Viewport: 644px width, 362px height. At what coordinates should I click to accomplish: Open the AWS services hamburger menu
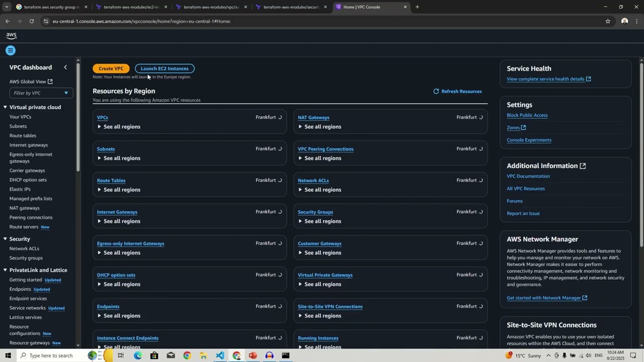click(10, 50)
